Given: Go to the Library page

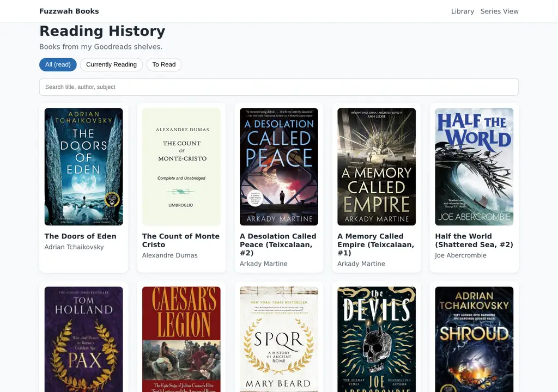Looking at the screenshot, I should coord(462,11).
